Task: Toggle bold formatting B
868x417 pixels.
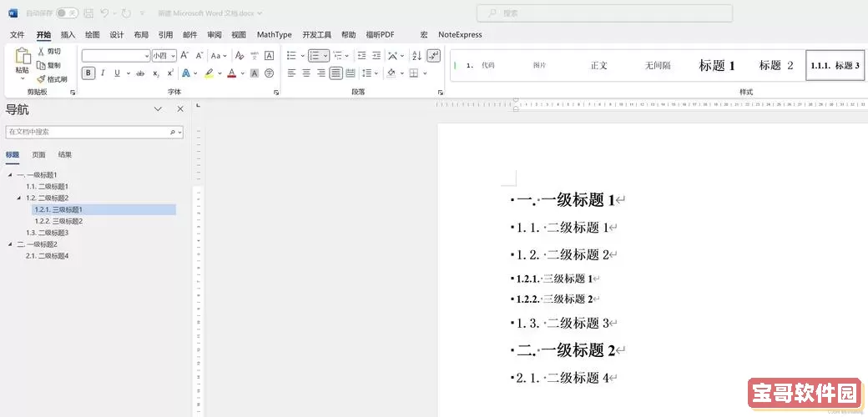Action: [x=88, y=73]
